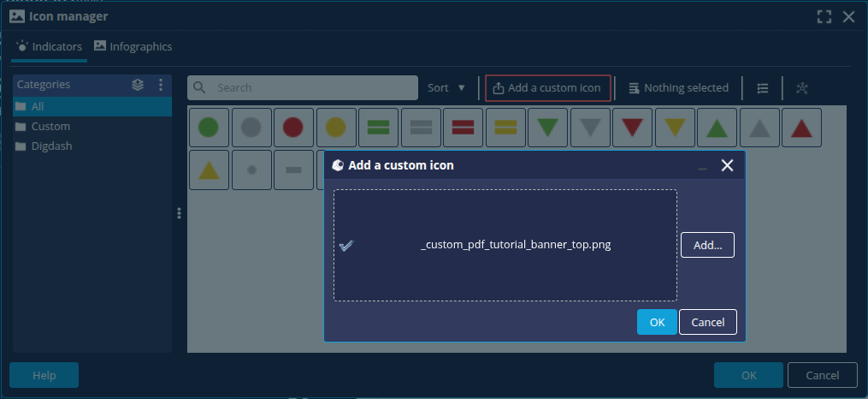Open the Sort dropdown
868x399 pixels.
click(446, 87)
